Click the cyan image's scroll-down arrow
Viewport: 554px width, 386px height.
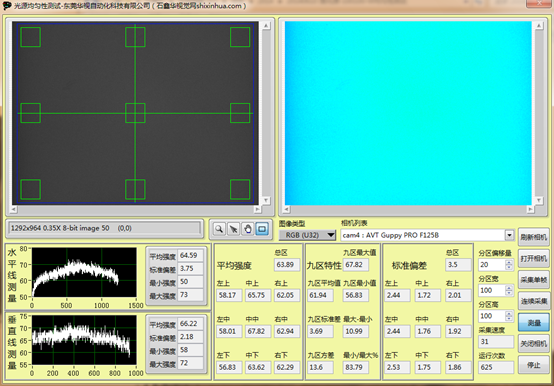pyautogui.click(x=538, y=201)
